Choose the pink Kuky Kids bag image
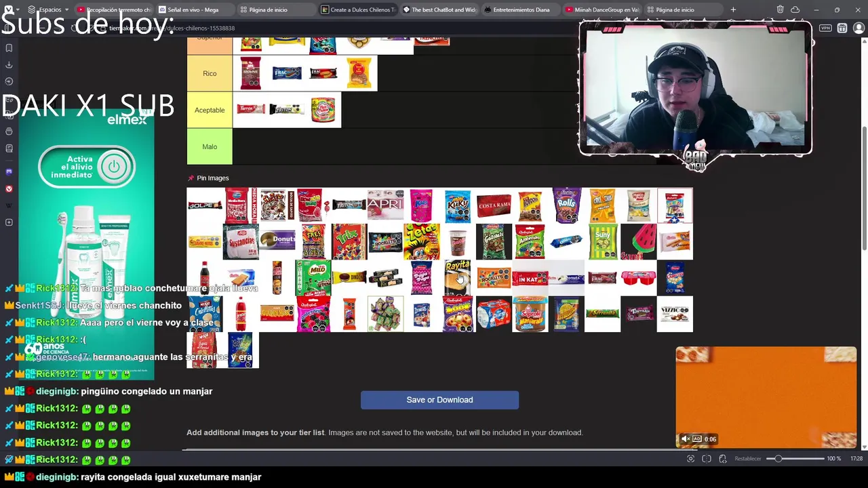Image resolution: width=868 pixels, height=488 pixels. [421, 205]
